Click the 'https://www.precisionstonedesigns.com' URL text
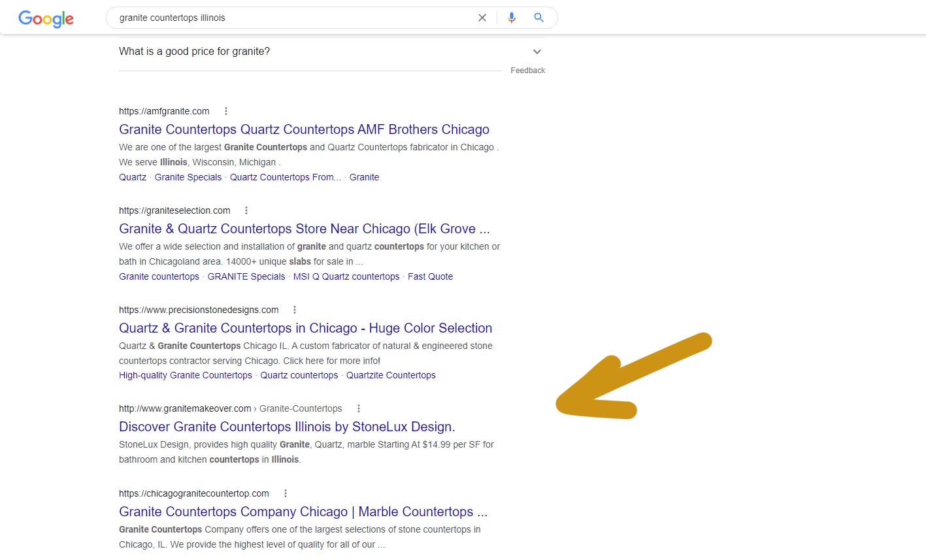This screenshot has height=560, width=926. [x=199, y=310]
